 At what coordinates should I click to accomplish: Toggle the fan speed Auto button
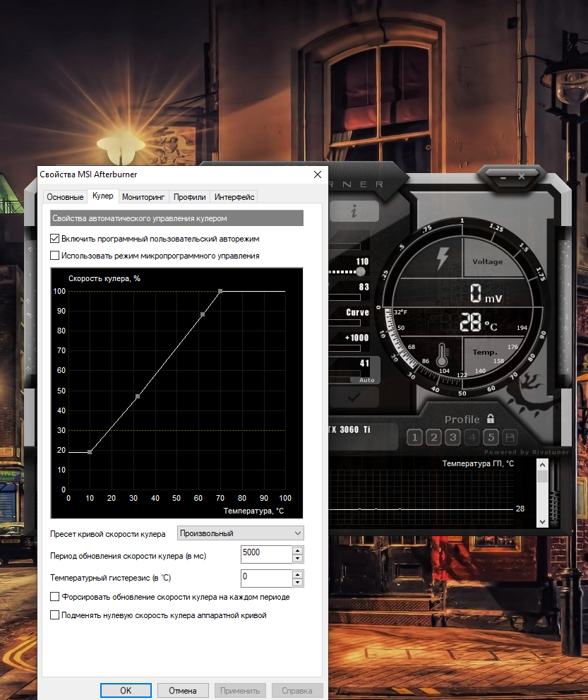tap(367, 380)
